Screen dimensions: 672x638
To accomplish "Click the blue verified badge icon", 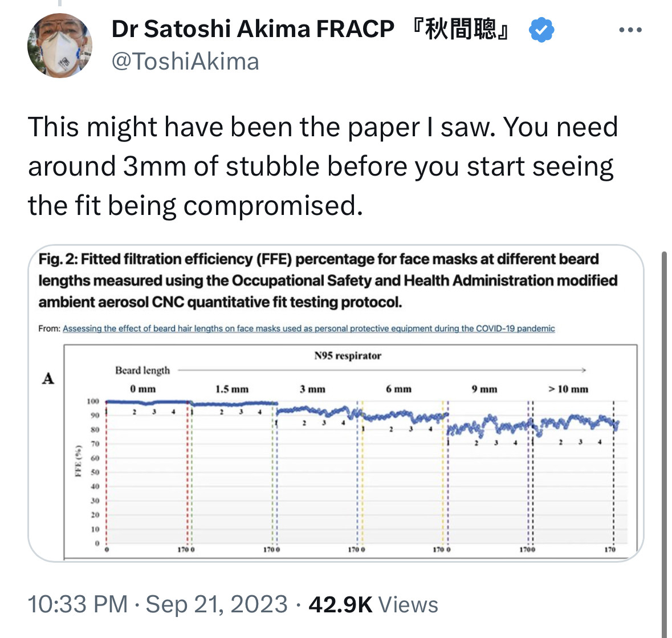I will tap(541, 30).
